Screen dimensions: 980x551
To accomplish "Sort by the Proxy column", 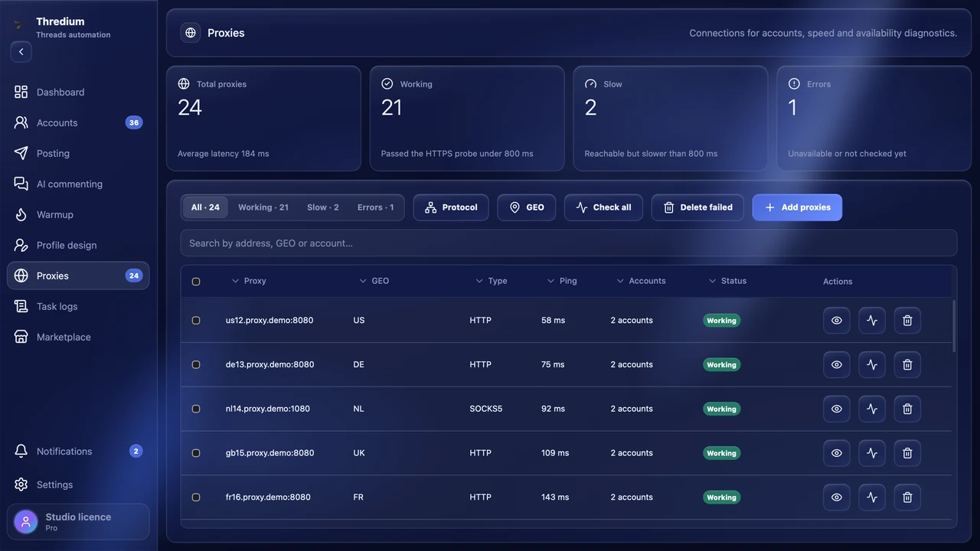I will (249, 281).
